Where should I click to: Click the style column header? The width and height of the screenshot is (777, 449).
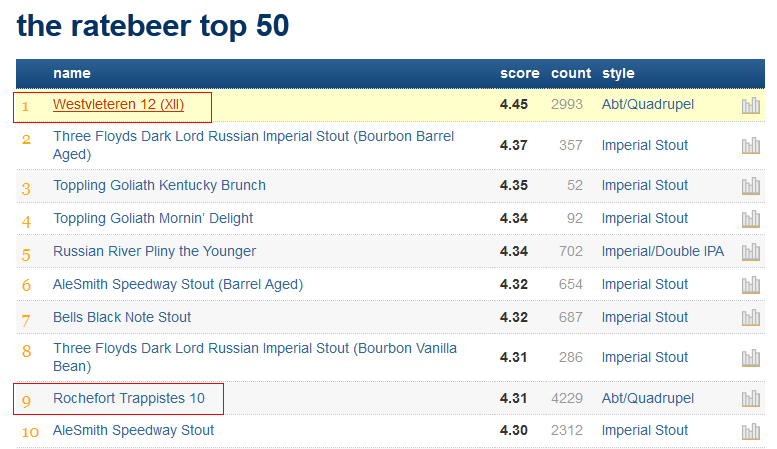click(x=618, y=74)
